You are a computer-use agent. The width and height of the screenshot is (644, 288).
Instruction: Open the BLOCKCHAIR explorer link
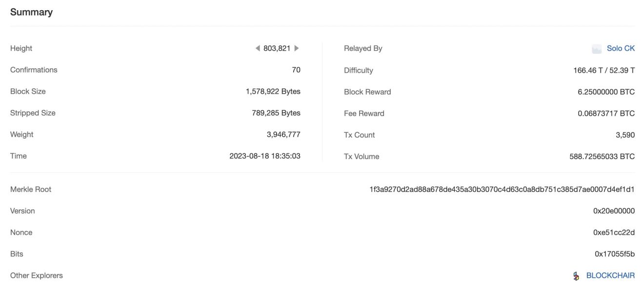tap(610, 275)
